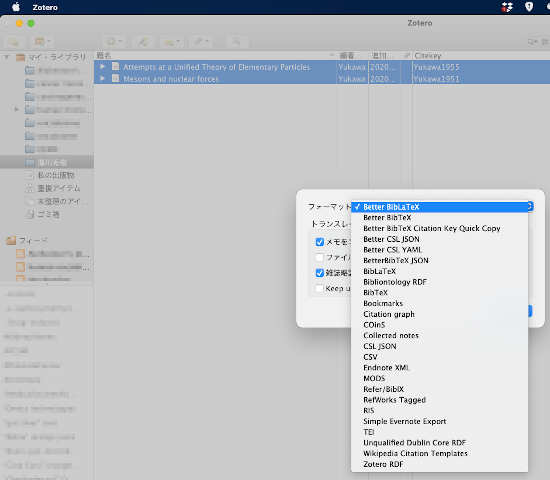This screenshot has height=480, width=550.
Task: Choose RIS export format
Action: [439, 410]
